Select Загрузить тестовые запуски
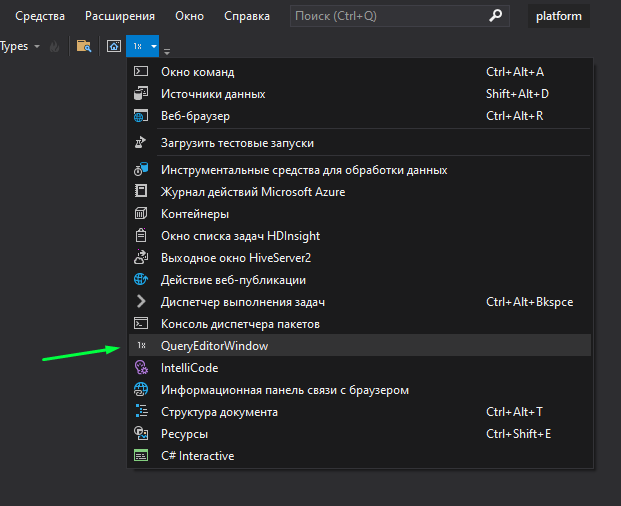621x506 pixels. pos(237,143)
